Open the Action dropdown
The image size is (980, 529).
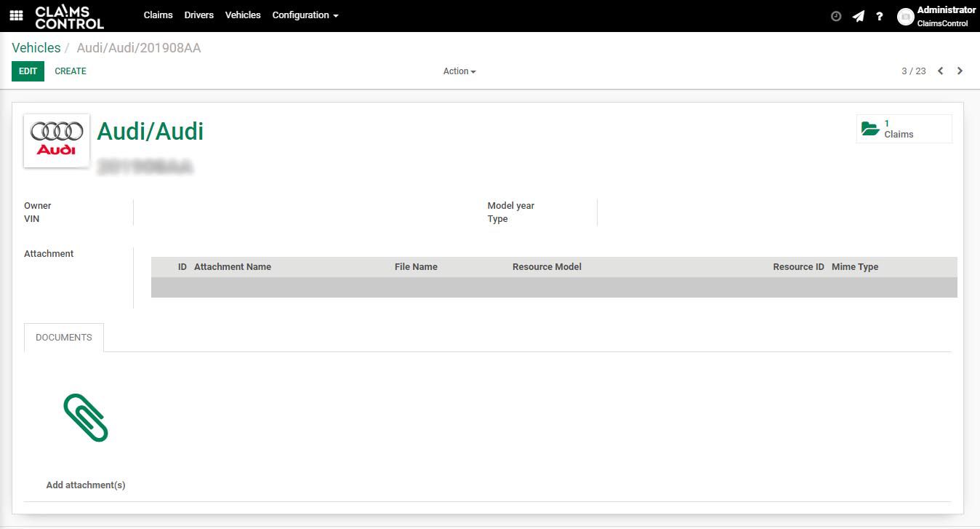[459, 71]
